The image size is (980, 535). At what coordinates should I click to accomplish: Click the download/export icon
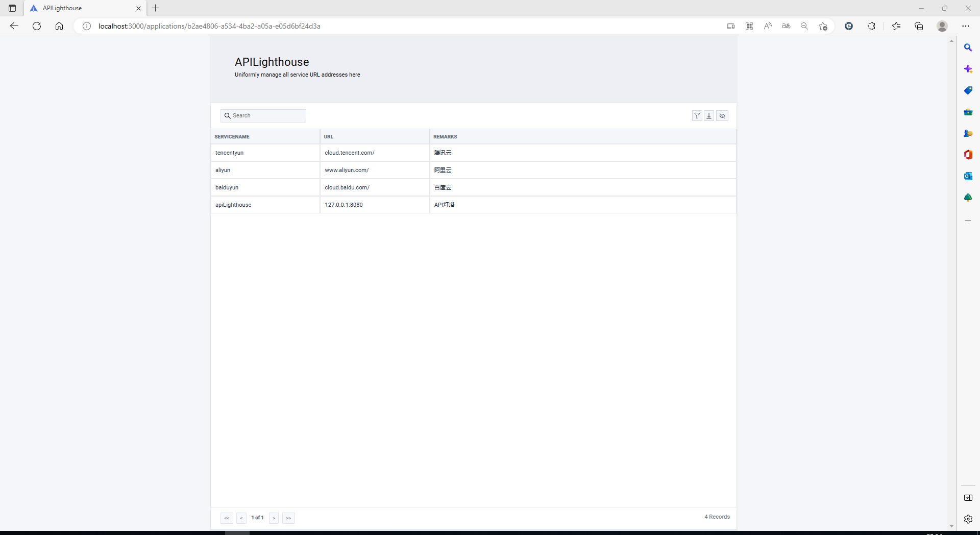(x=709, y=116)
